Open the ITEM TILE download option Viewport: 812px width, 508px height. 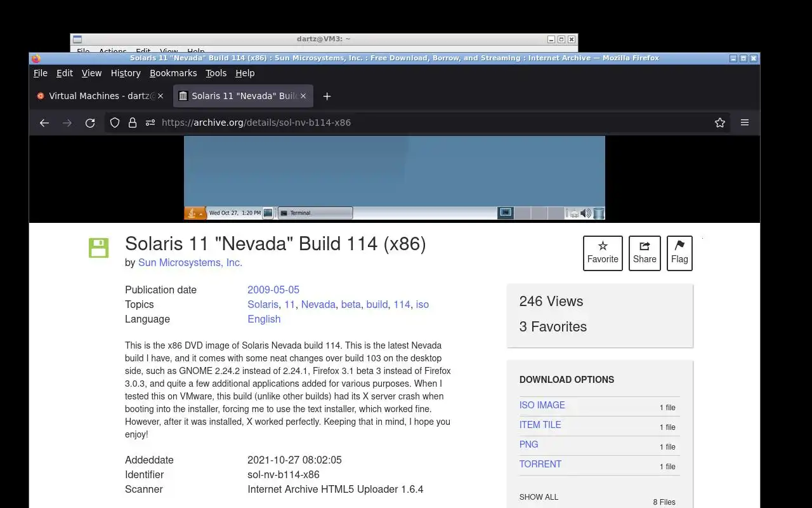pos(540,425)
